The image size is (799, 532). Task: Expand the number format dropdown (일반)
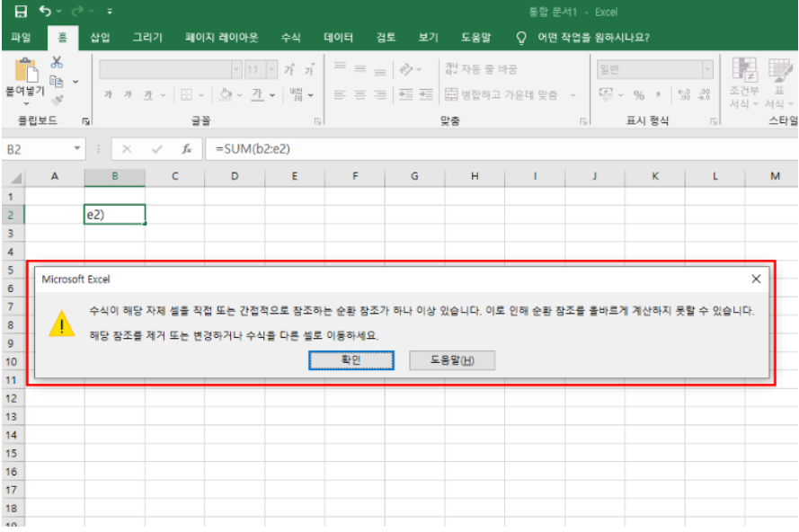coord(708,69)
